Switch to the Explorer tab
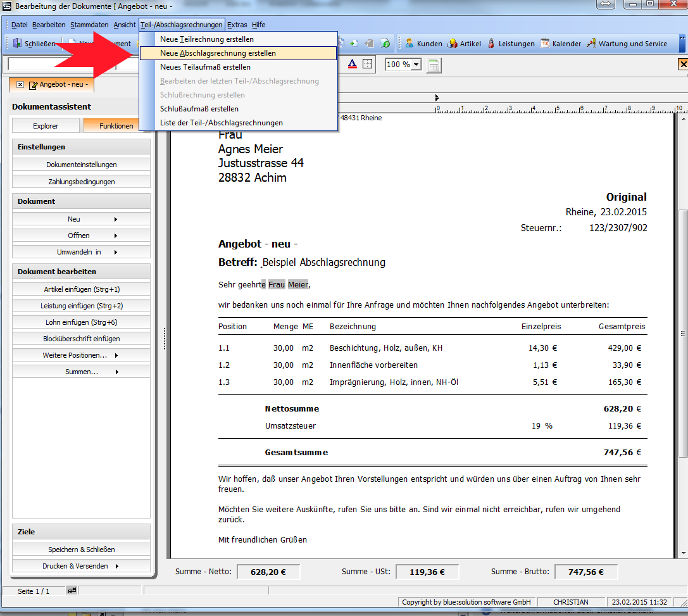The height and width of the screenshot is (616, 688). [x=46, y=126]
